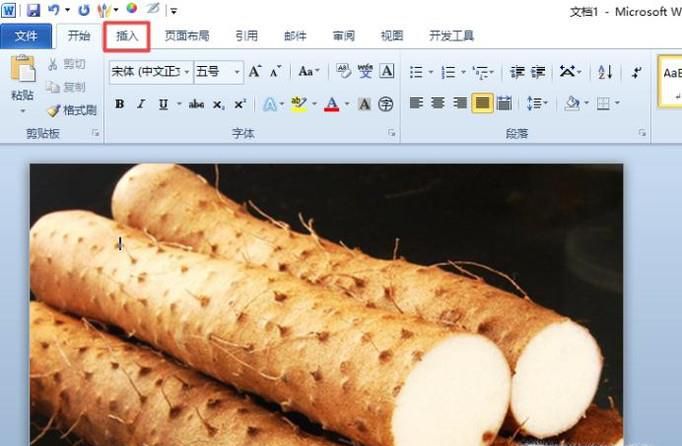682x446 pixels.
Task: Click the Text Effects glowing A icon
Action: click(x=270, y=104)
